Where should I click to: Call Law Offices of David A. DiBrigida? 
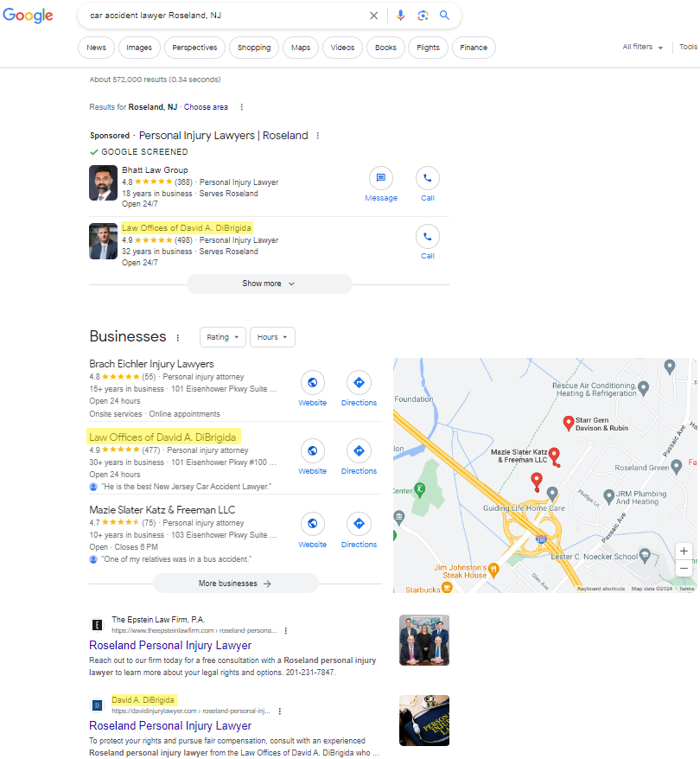[x=428, y=237]
